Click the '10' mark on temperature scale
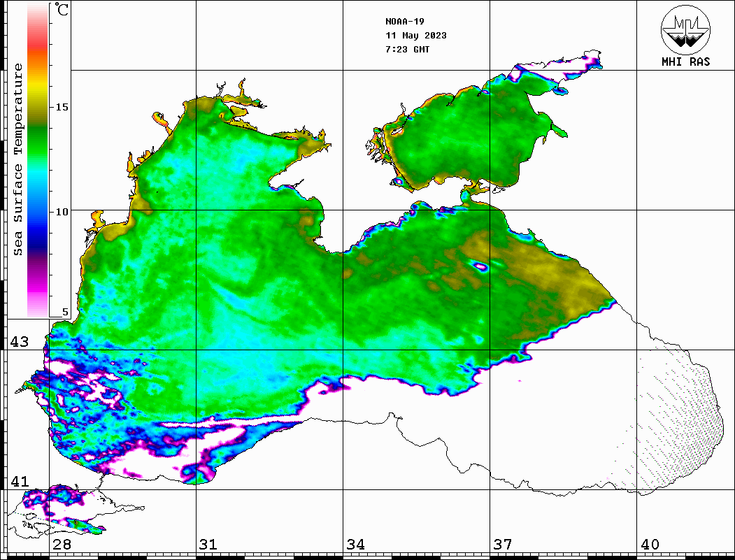 (62, 213)
